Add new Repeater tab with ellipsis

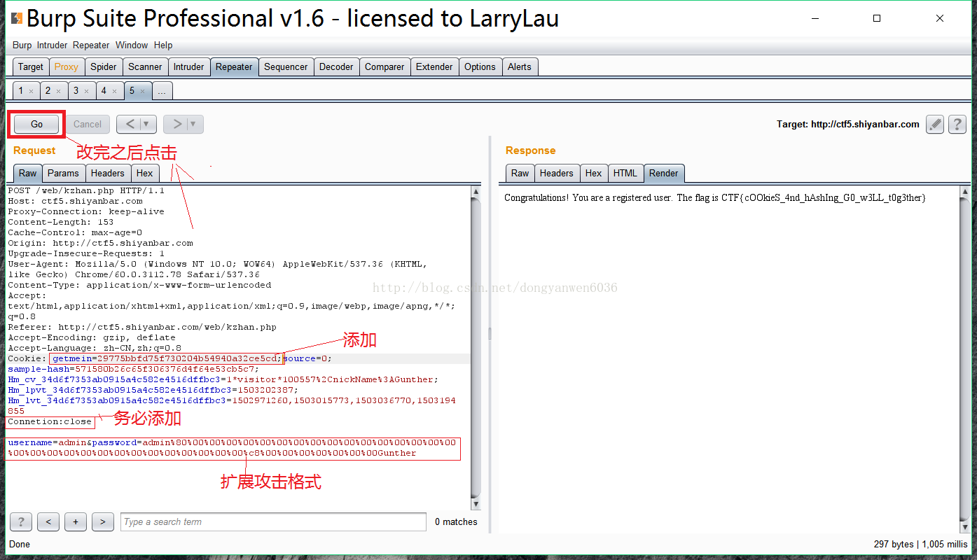tap(162, 91)
